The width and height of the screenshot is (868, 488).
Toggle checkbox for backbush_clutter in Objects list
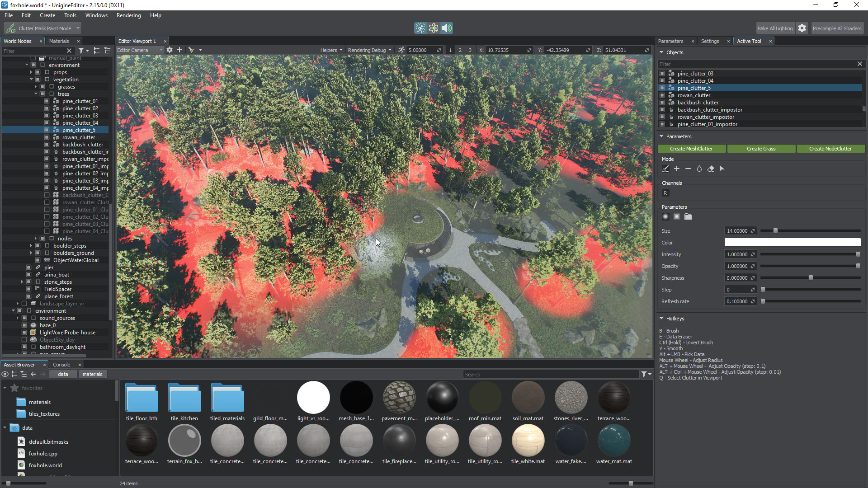(662, 103)
